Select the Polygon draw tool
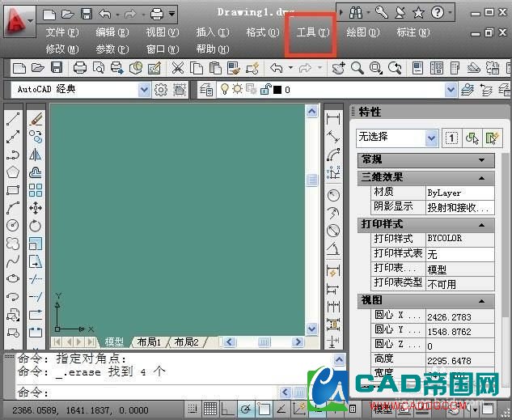 [13, 172]
